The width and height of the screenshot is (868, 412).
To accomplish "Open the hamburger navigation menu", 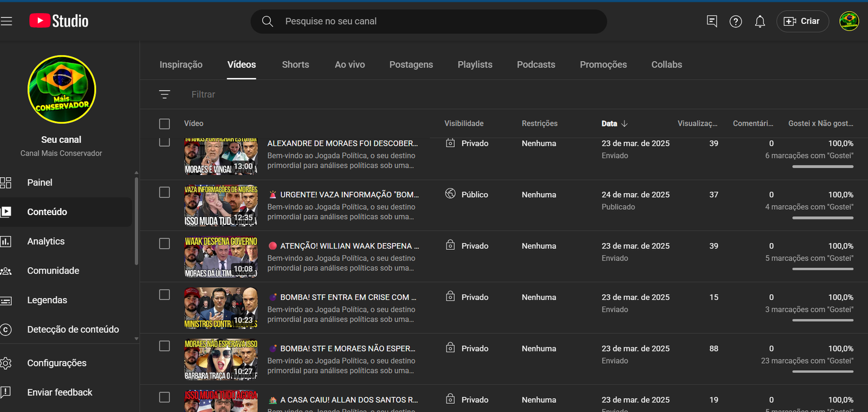I will coord(6,21).
